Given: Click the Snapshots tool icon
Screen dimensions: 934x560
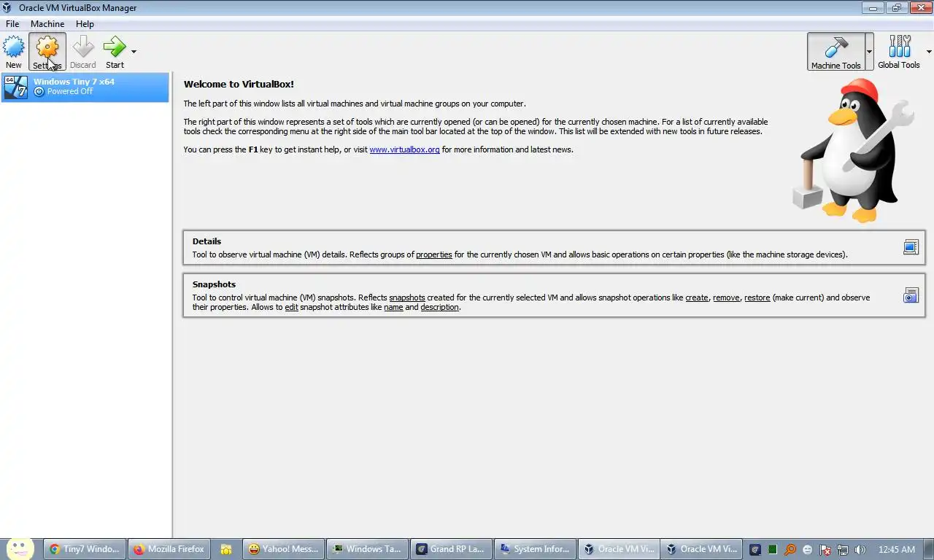Looking at the screenshot, I should point(911,295).
